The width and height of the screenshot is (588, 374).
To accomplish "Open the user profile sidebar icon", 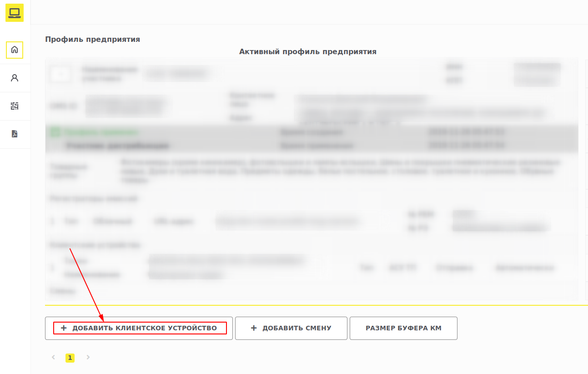I will click(15, 78).
